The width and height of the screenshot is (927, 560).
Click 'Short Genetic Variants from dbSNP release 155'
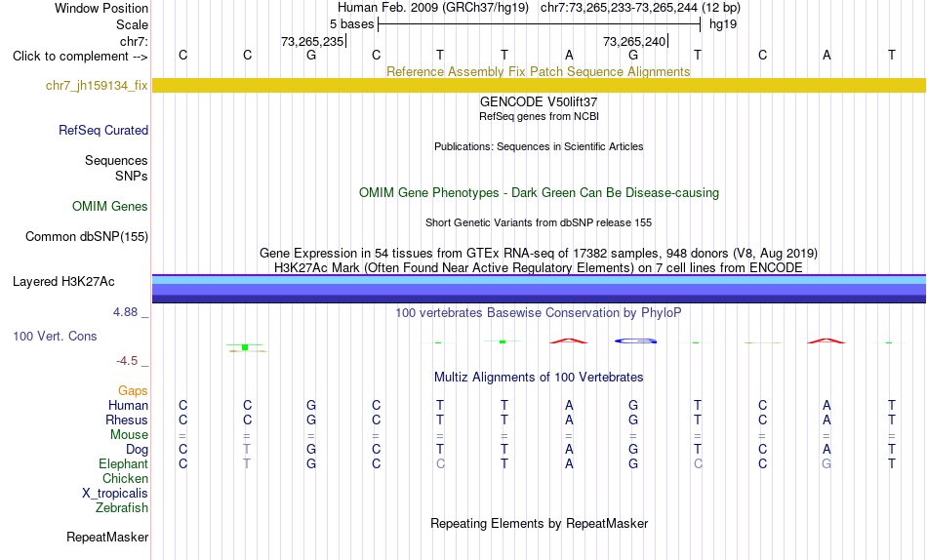coord(539,223)
